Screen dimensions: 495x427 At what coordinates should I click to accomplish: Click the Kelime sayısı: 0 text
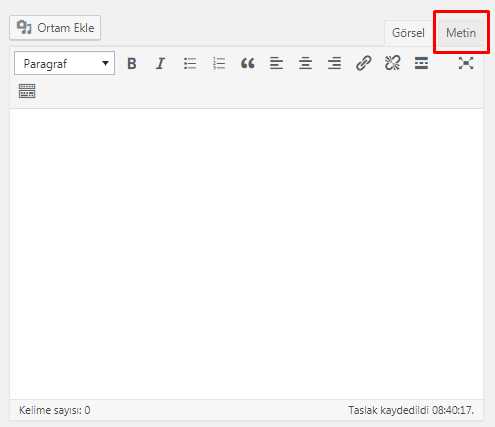point(55,410)
